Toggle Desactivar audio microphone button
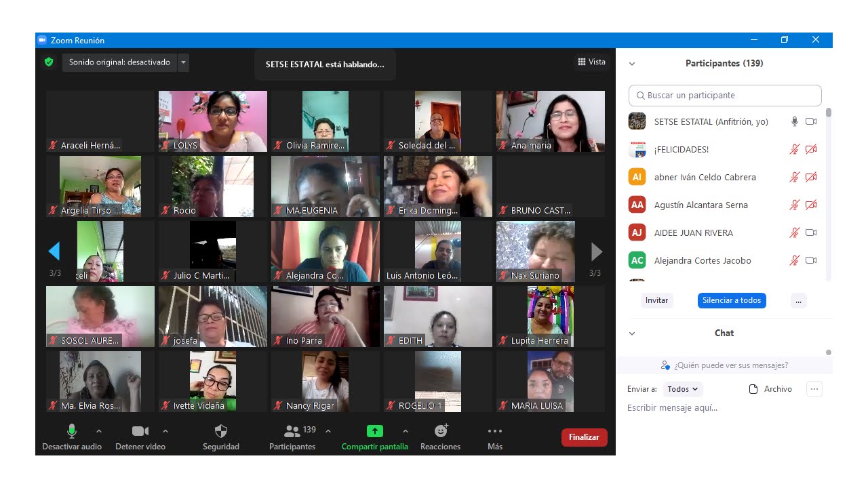Screen dimensions: 868x488 coord(72,437)
